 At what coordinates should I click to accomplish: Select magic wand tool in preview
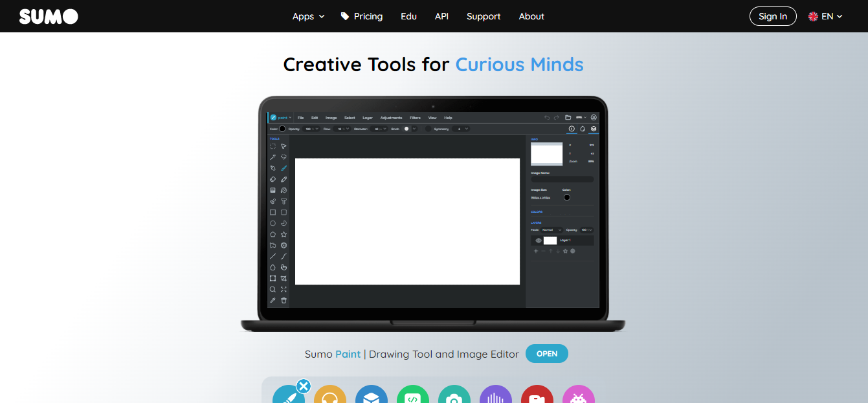[x=273, y=157]
